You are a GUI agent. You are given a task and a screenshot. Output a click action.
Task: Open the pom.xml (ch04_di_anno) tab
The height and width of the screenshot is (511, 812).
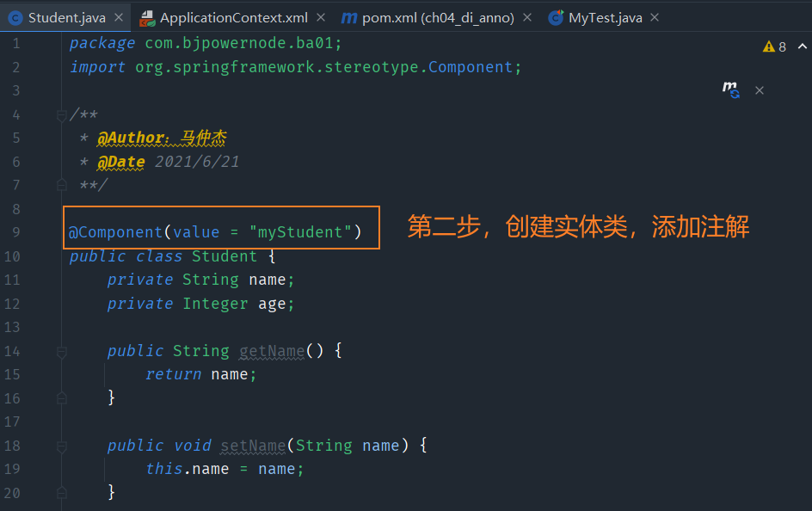438,17
